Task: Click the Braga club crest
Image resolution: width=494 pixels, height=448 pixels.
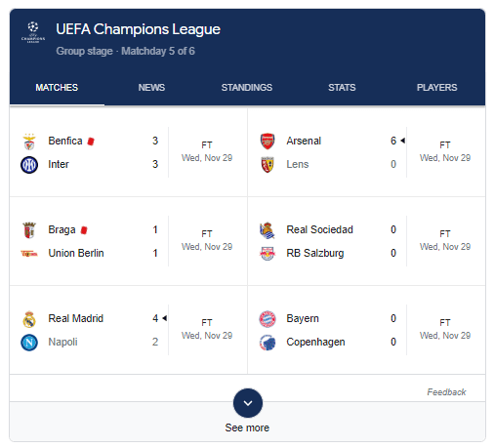Action: pos(29,230)
